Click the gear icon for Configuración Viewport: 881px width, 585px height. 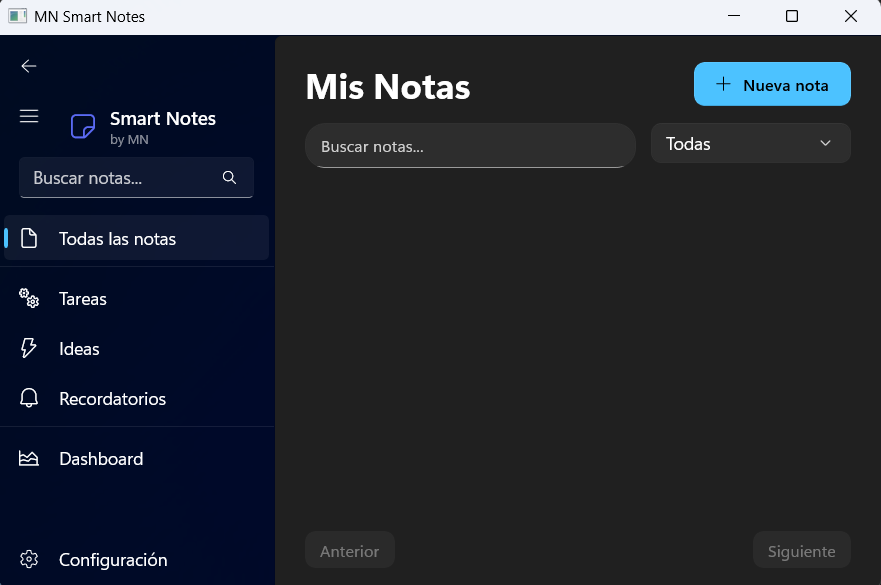(x=29, y=559)
